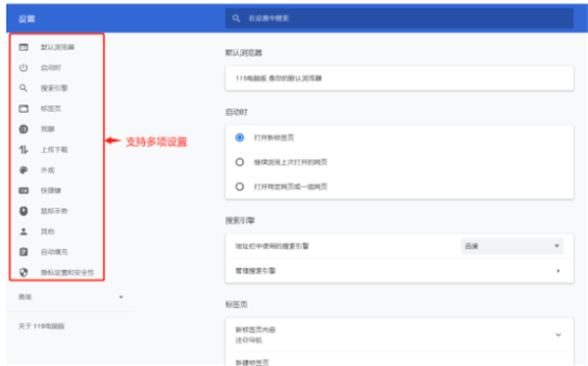Select the 快捷键 keyboard icon
588x366 pixels.
coord(24,190)
